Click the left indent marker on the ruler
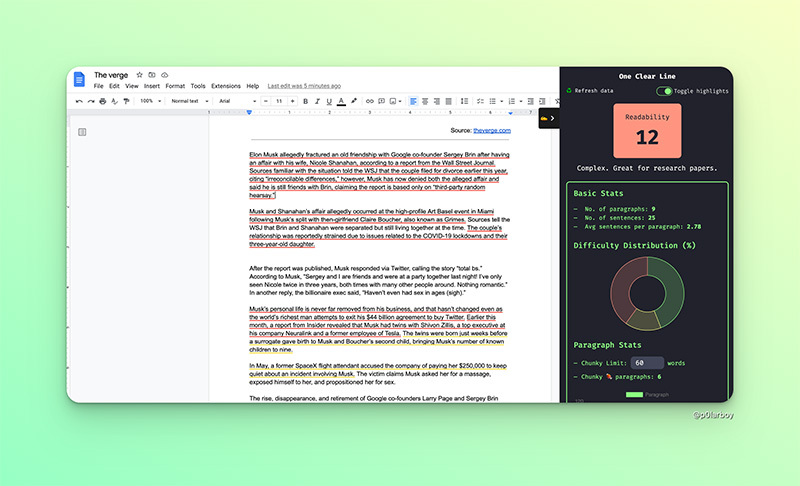The height and width of the screenshot is (486, 800). tap(249, 112)
